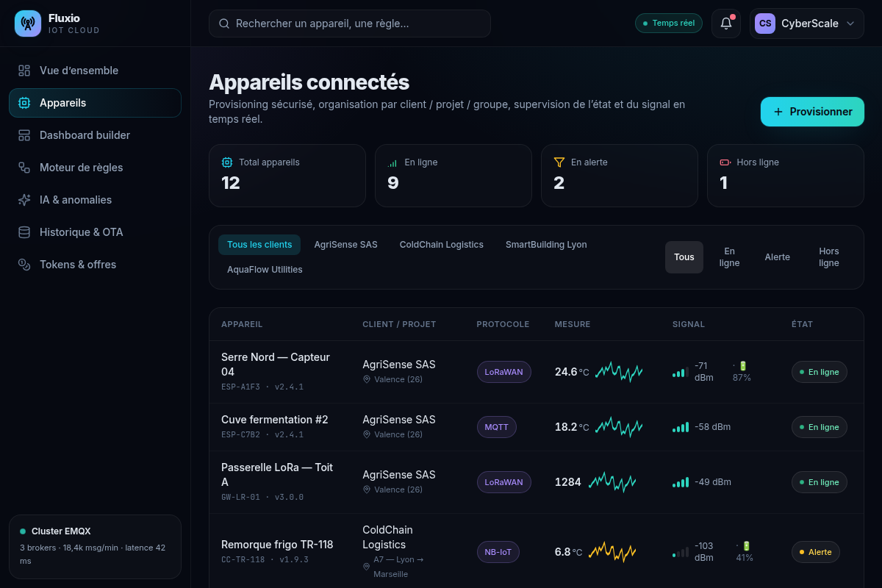Expand the CyberScale account dropdown
This screenshot has width=882, height=588.
click(x=807, y=24)
